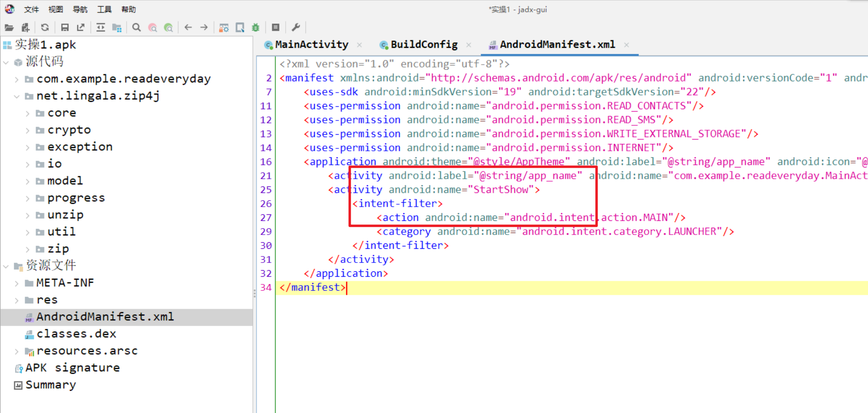Screen dimensions: 868x413
Task: Close the MainActivity tab
Action: (359, 45)
